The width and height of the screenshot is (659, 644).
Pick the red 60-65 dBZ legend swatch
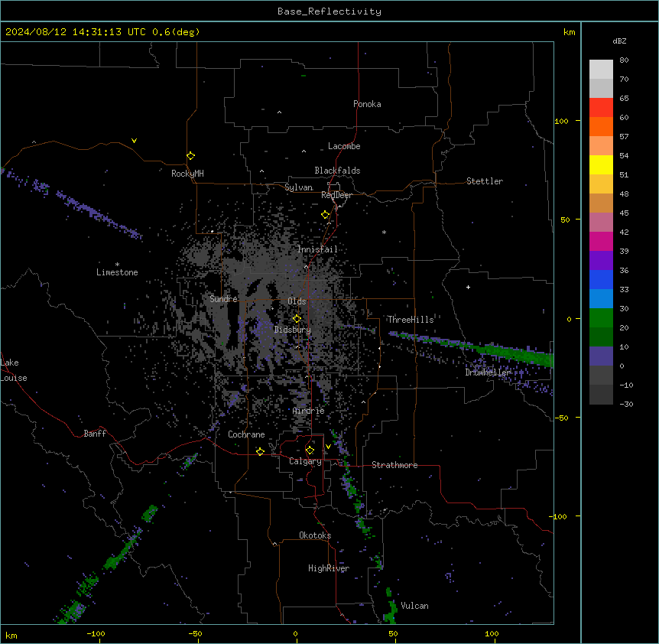point(601,107)
